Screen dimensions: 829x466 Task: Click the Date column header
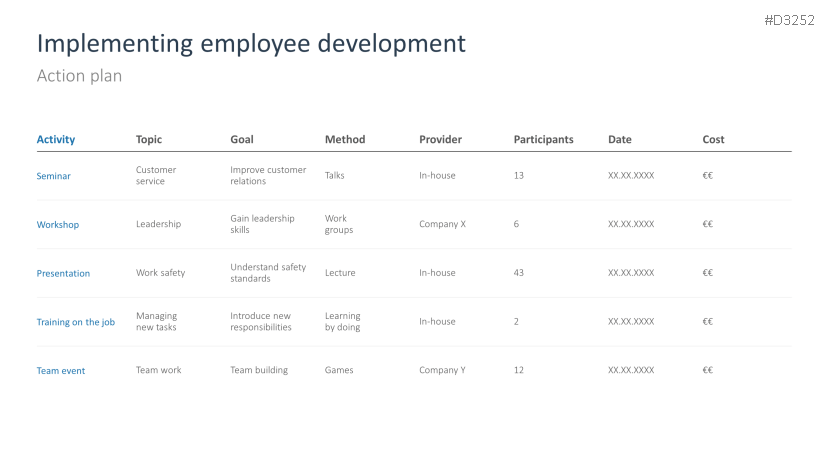620,140
